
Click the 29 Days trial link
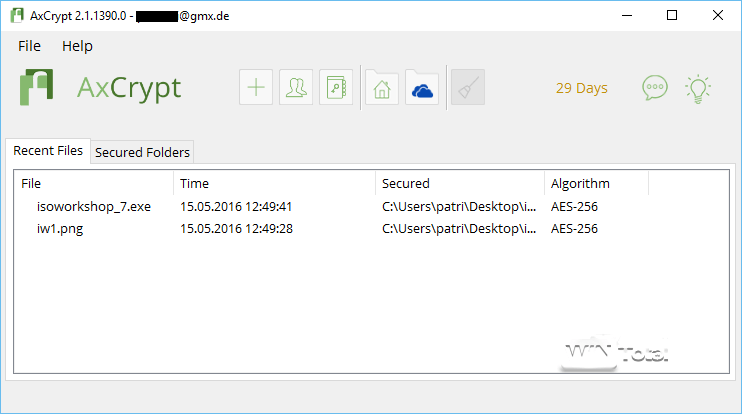(x=581, y=88)
